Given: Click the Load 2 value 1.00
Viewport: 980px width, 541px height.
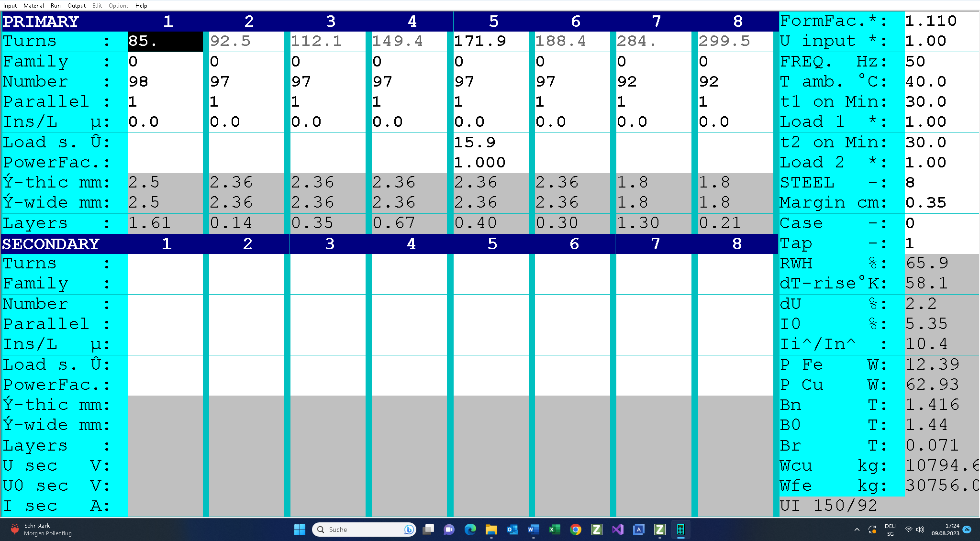Looking at the screenshot, I should coord(941,163).
